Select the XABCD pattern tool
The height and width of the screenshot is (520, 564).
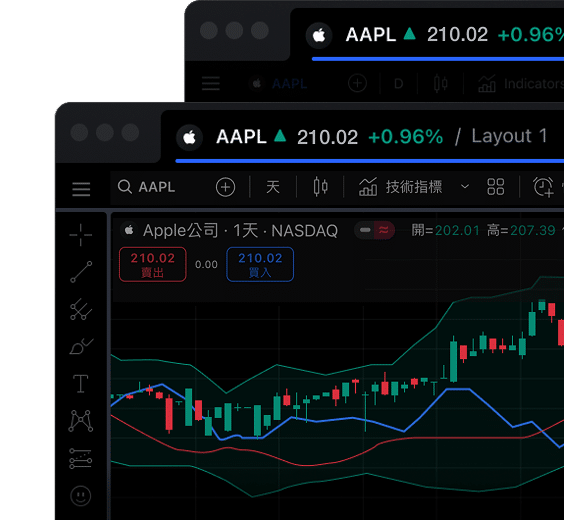[x=81, y=421]
